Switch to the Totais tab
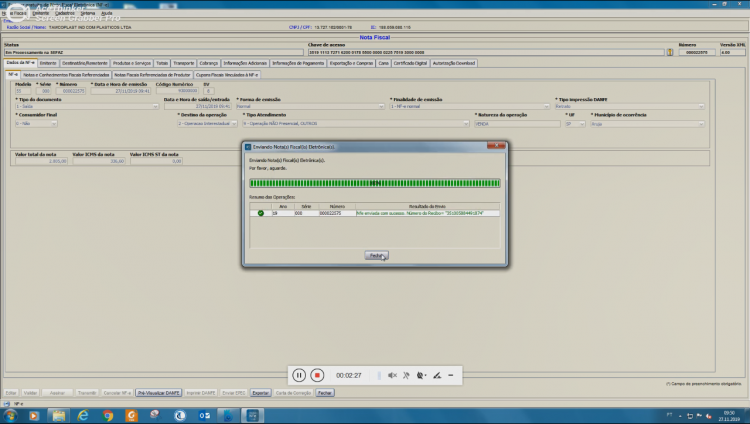 (162, 63)
